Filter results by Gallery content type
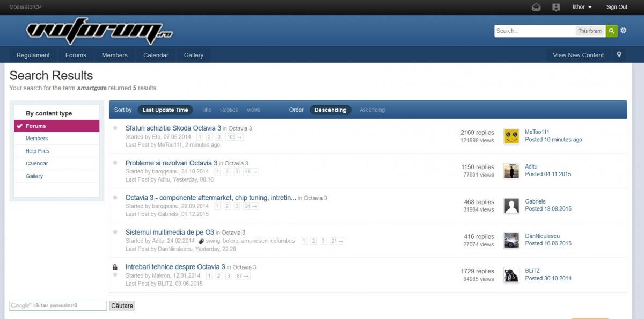This screenshot has height=319, width=644. click(x=56, y=176)
